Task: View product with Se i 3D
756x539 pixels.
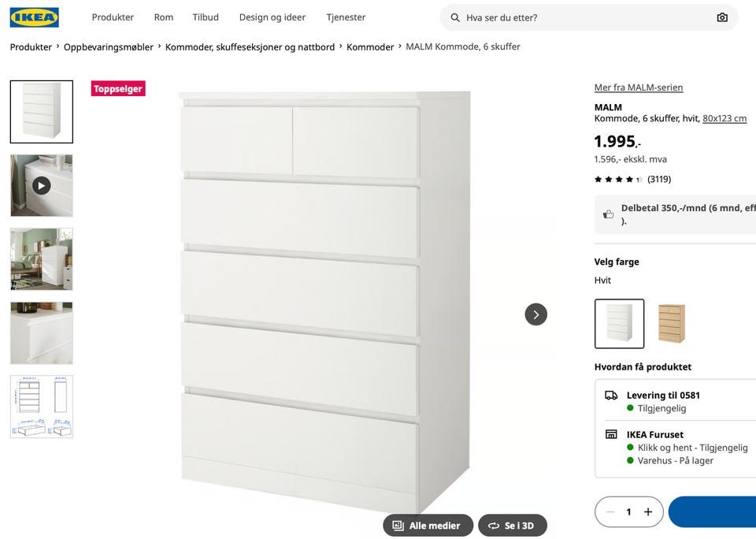Action: (512, 526)
